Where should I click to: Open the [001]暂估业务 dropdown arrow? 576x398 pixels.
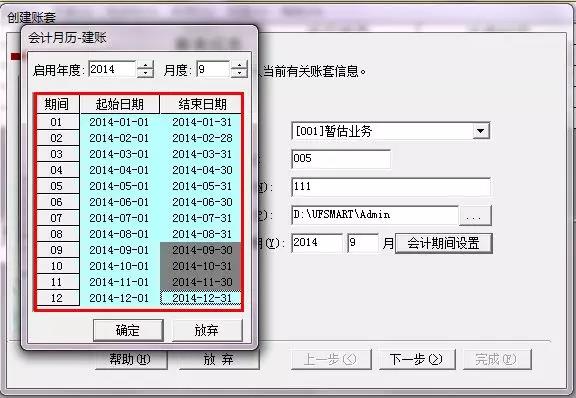(x=480, y=131)
